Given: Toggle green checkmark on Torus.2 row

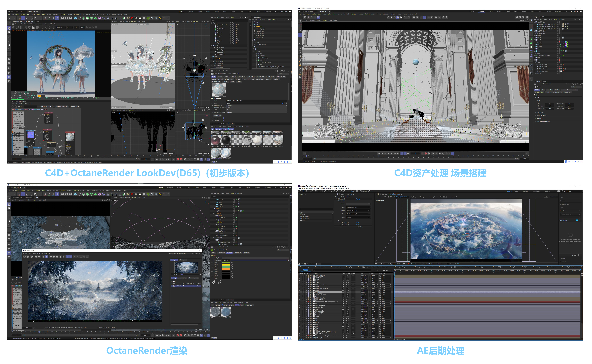Looking at the screenshot, I should 236,200.
